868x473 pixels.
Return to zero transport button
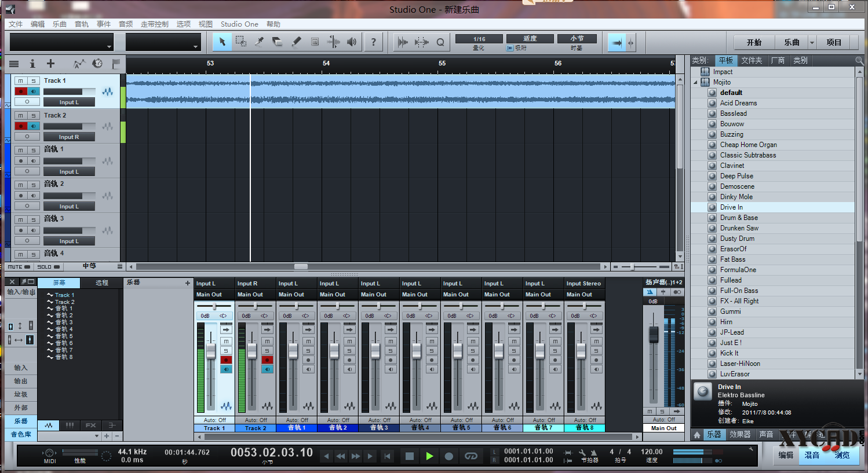(388, 456)
